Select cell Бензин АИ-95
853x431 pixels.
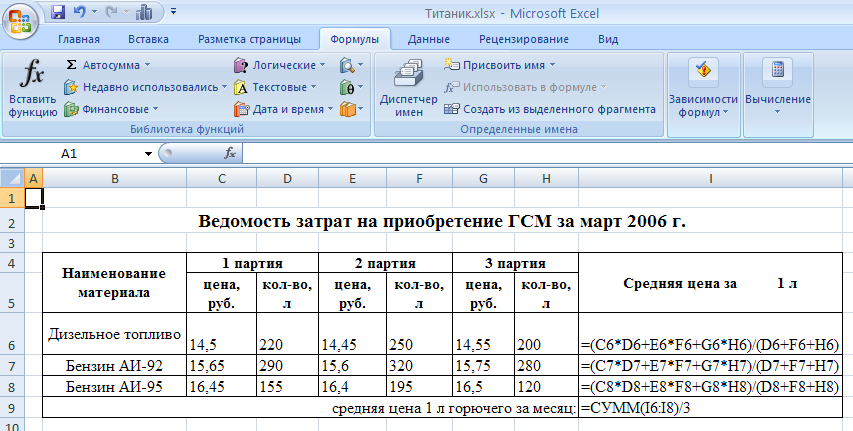point(114,386)
